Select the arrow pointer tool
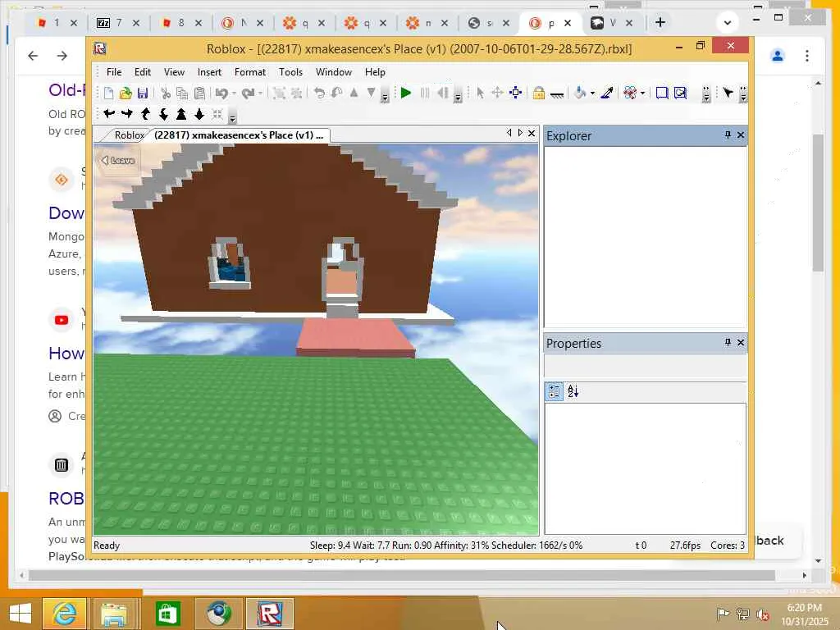Screen dimensions: 840x630 tap(480, 94)
